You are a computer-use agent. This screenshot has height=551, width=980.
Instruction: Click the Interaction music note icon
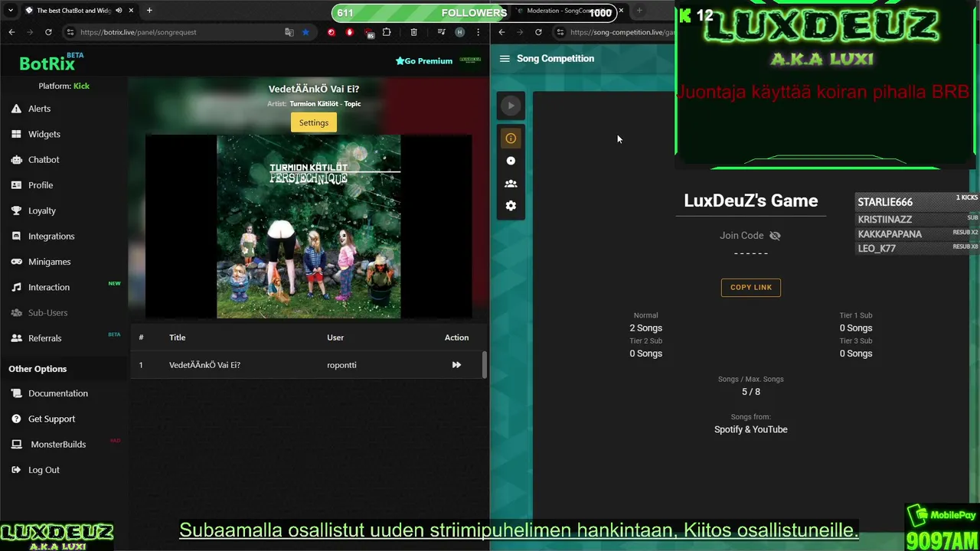(x=16, y=287)
